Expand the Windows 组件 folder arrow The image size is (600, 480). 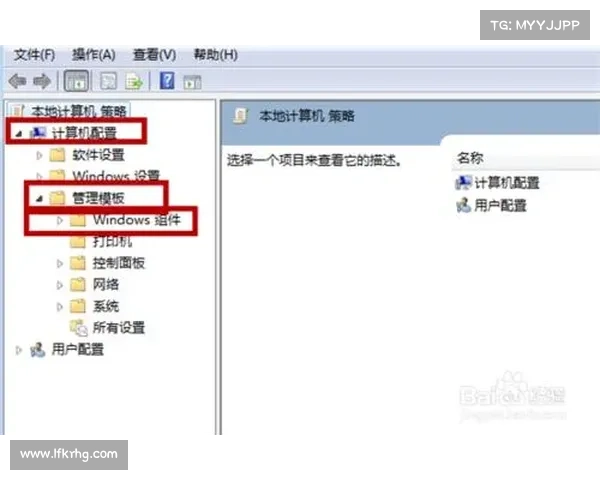coord(60,220)
